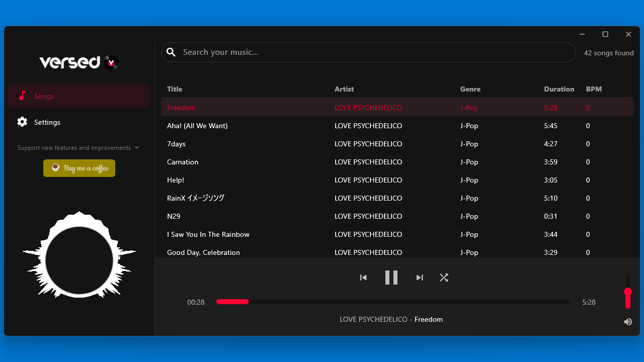Toggle shuffle playback

444,278
